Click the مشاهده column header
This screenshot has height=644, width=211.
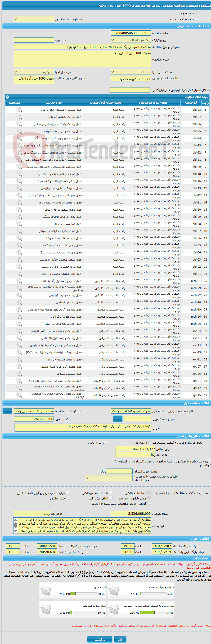(x=14, y=103)
